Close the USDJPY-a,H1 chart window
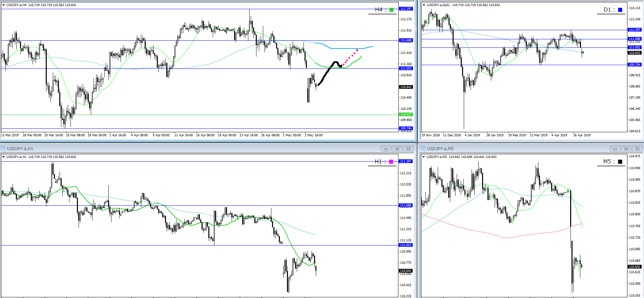 tap(409, 148)
